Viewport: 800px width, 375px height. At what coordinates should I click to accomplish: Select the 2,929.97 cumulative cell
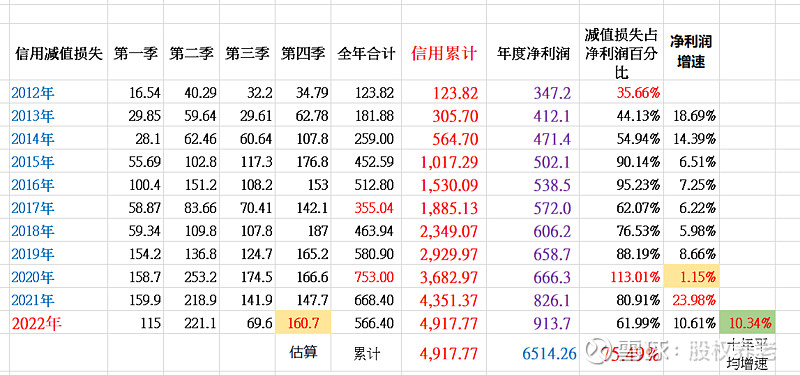coord(444,254)
